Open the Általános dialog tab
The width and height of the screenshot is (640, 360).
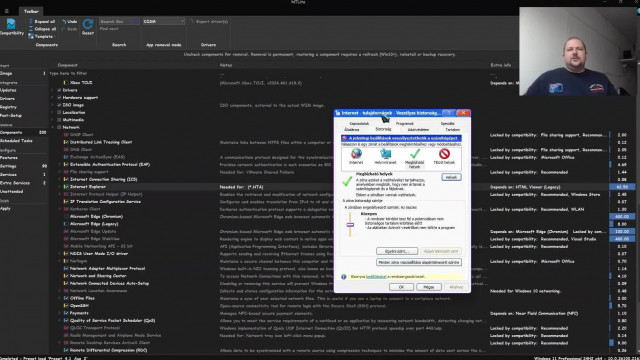click(x=351, y=129)
